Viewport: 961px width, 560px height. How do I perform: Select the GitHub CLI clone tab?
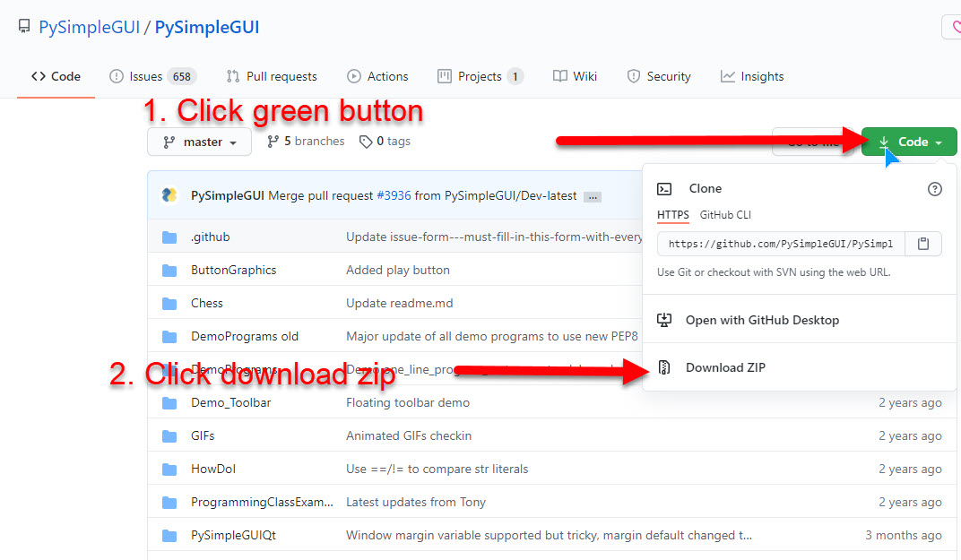[x=725, y=215]
